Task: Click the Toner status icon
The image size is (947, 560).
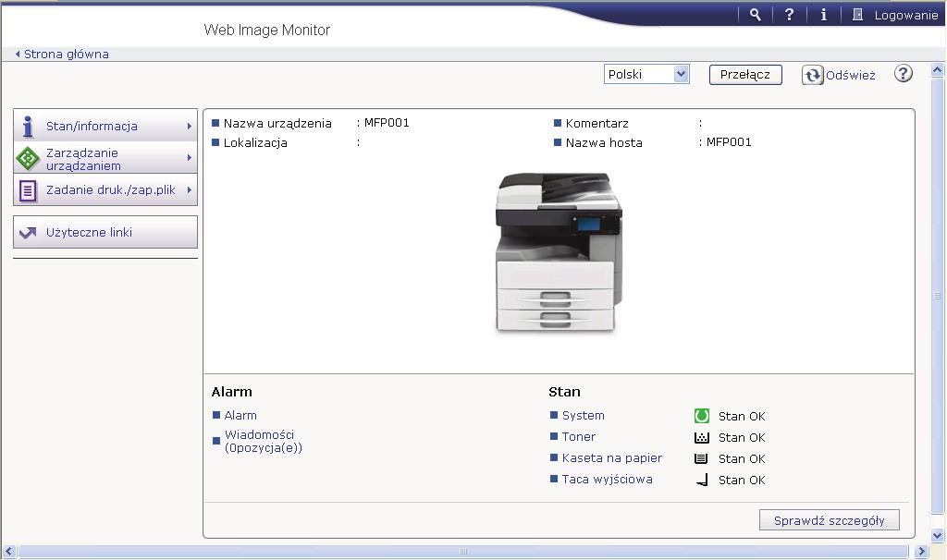Action: point(701,437)
